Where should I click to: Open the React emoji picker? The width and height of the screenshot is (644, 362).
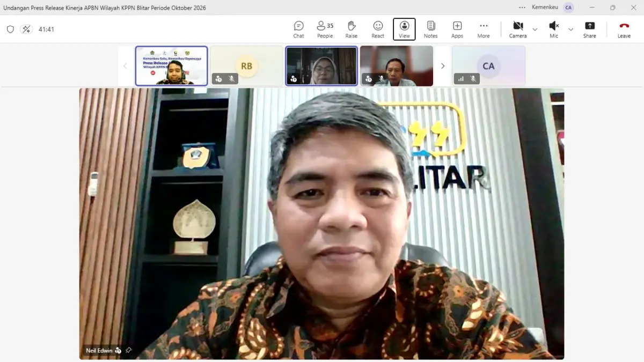pos(378,29)
